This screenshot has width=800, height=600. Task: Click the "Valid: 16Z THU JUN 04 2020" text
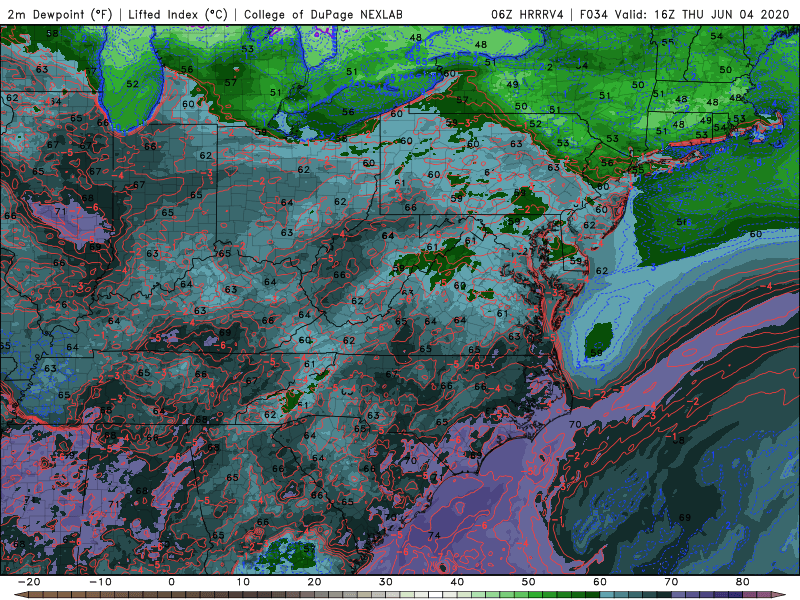[x=702, y=14]
